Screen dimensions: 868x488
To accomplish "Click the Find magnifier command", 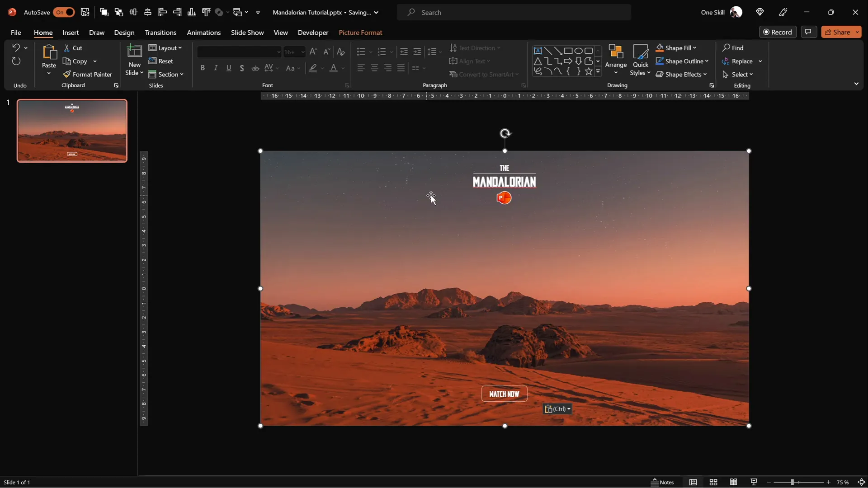I will (x=733, y=48).
